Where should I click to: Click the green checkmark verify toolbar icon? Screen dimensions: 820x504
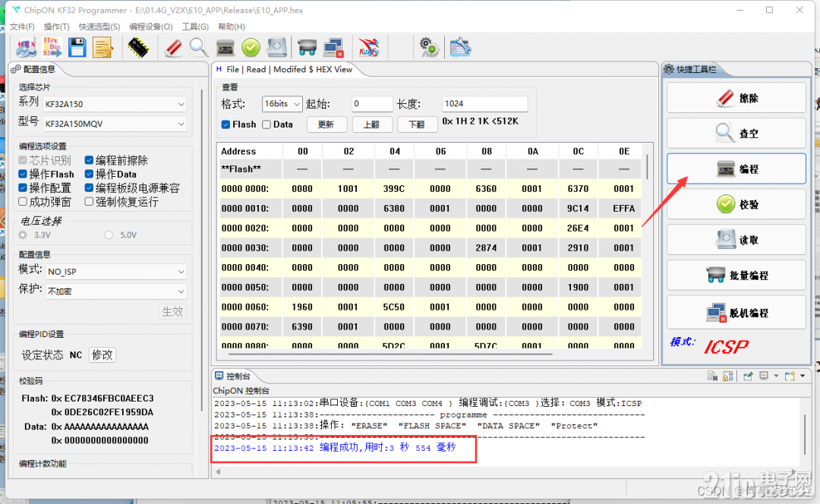tap(251, 48)
